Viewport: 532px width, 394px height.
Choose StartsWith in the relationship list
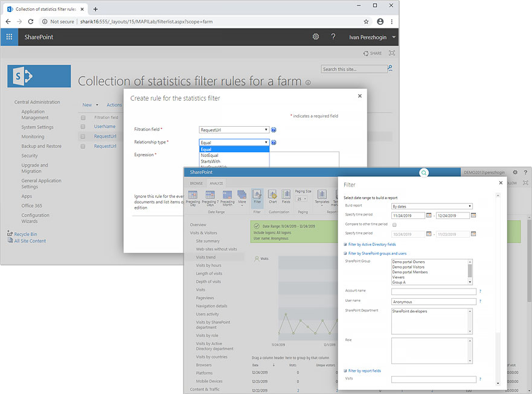coord(234,161)
